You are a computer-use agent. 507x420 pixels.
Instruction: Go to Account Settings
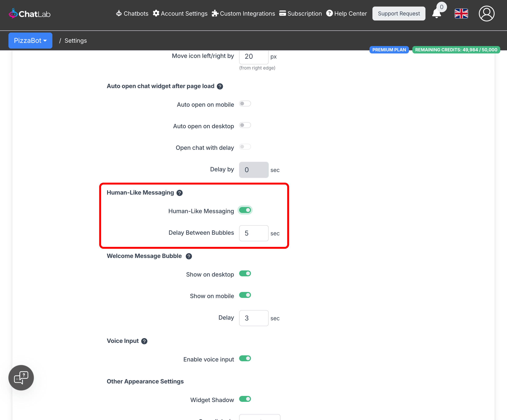(x=180, y=14)
